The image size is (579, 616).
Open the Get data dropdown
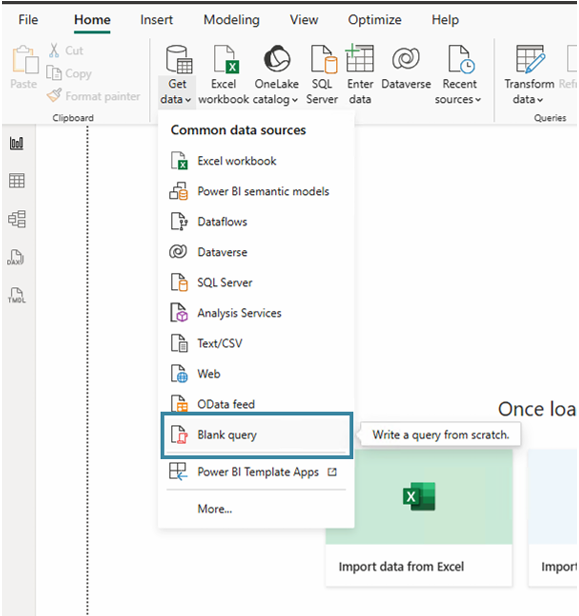[x=176, y=75]
